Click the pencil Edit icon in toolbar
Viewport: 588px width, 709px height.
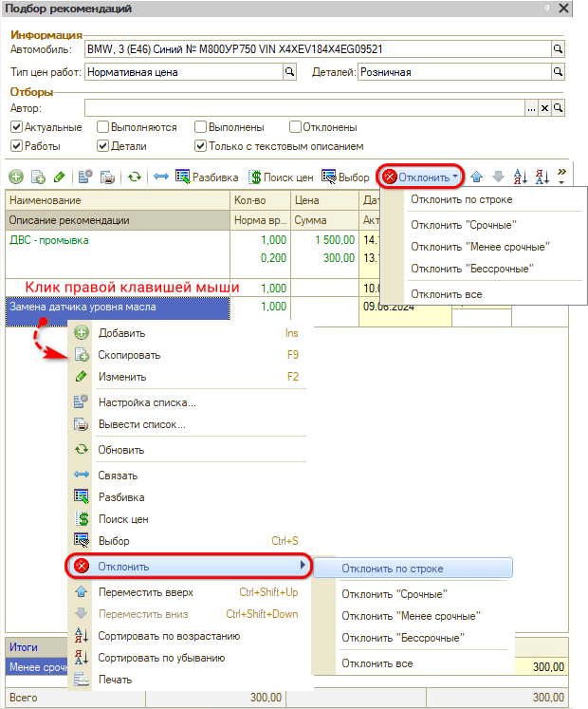pyautogui.click(x=59, y=177)
